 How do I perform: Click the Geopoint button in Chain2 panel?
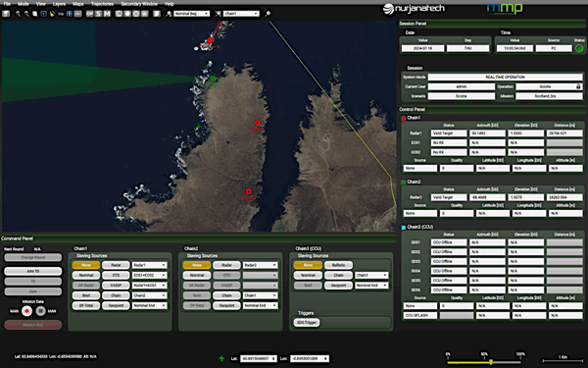point(227,305)
